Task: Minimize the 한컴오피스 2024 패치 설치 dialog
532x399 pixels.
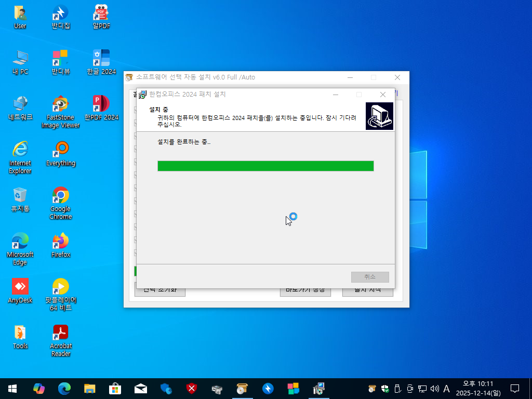Action: [336, 95]
